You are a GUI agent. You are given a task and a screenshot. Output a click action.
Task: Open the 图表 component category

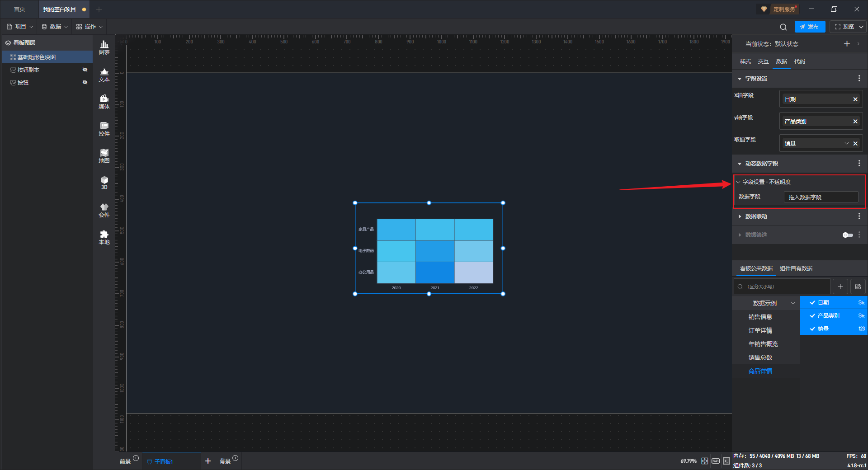(x=104, y=47)
